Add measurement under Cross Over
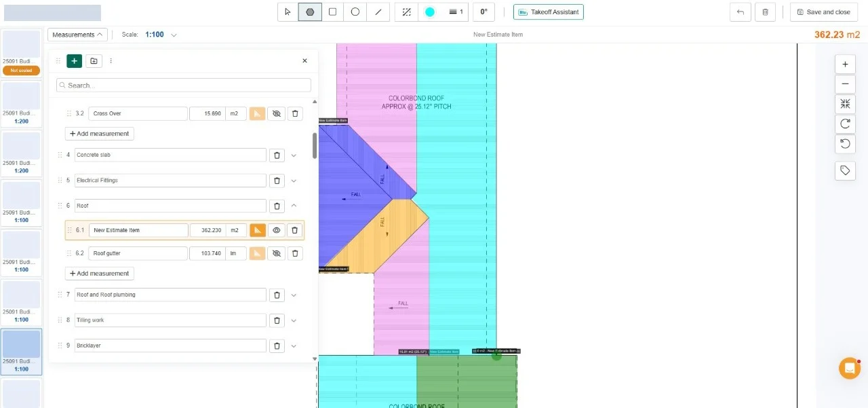 [x=100, y=134]
